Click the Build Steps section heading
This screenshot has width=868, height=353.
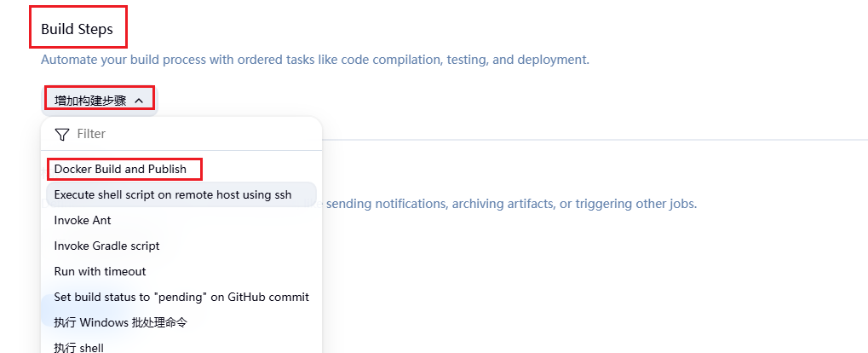pos(77,29)
